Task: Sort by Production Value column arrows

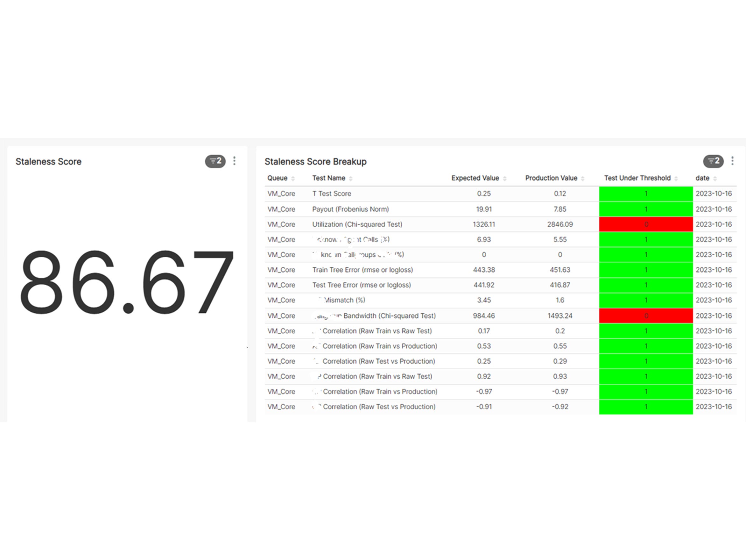Action: 583,179
